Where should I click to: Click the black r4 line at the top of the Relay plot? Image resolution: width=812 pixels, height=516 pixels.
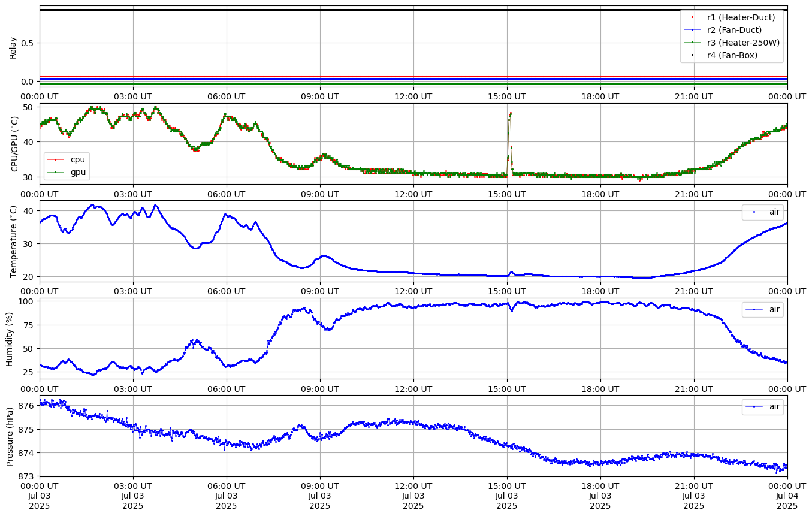[x=413, y=10]
